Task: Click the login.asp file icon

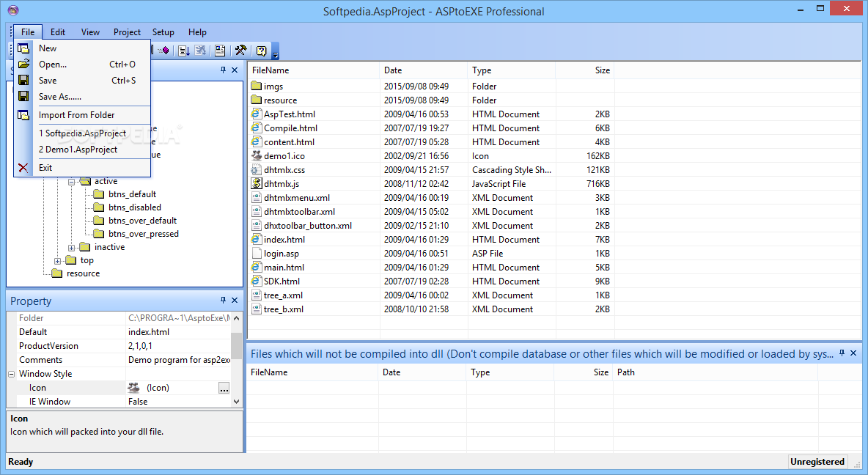Action: point(257,253)
